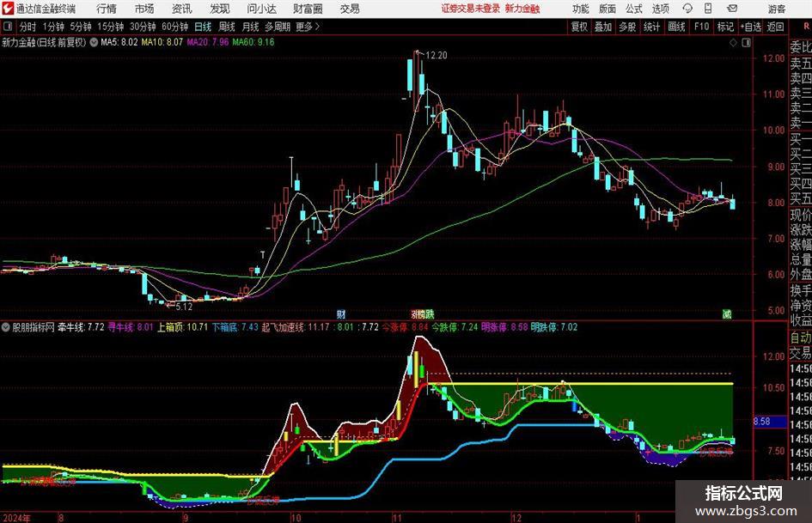Open the 财富圈 menu
The image size is (812, 523).
(308, 9)
